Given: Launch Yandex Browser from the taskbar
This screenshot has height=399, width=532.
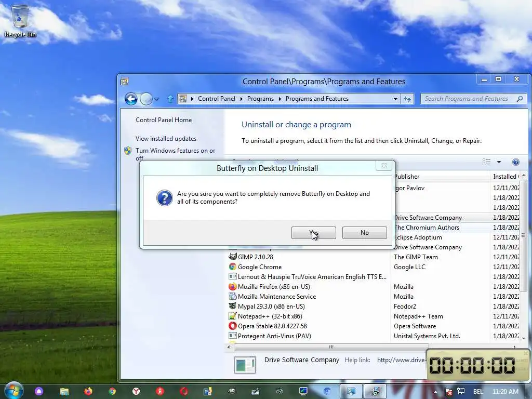Looking at the screenshot, I should click(136, 391).
